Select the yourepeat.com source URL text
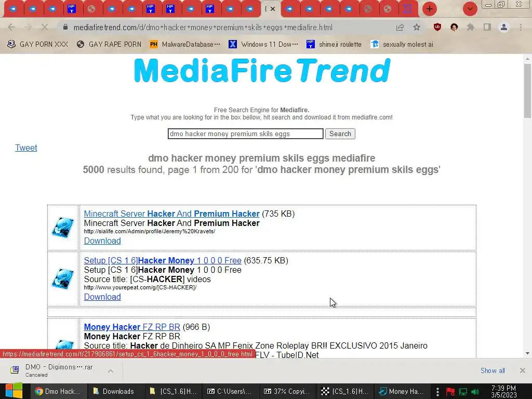The height and width of the screenshot is (399, 532). [x=140, y=287]
